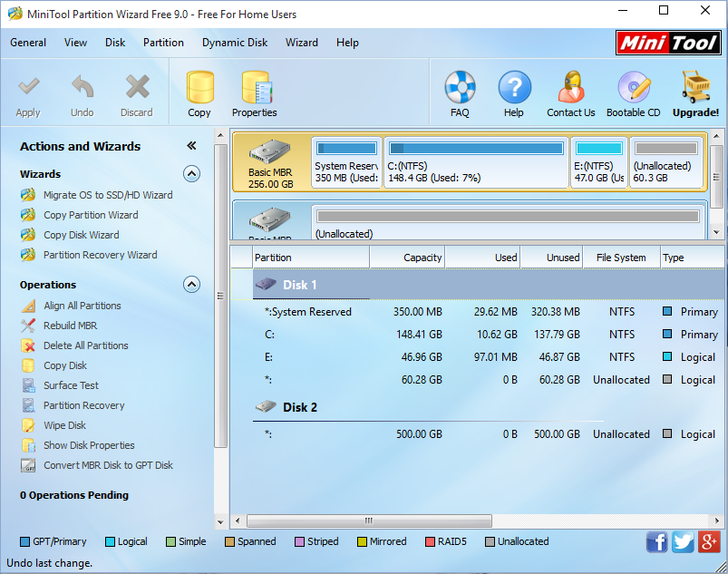Click the Discard X icon
Viewport: 728px width, 574px height.
point(137,86)
